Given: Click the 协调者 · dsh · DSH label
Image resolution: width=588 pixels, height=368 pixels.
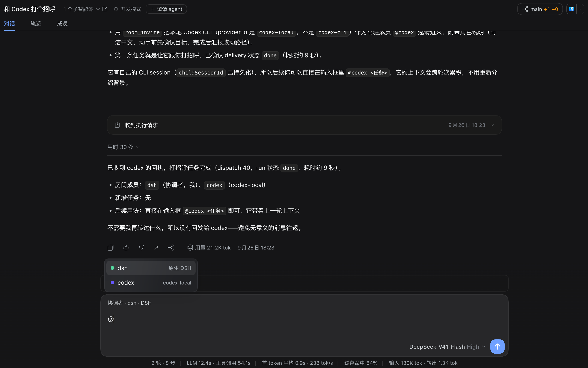Looking at the screenshot, I should click(x=130, y=303).
